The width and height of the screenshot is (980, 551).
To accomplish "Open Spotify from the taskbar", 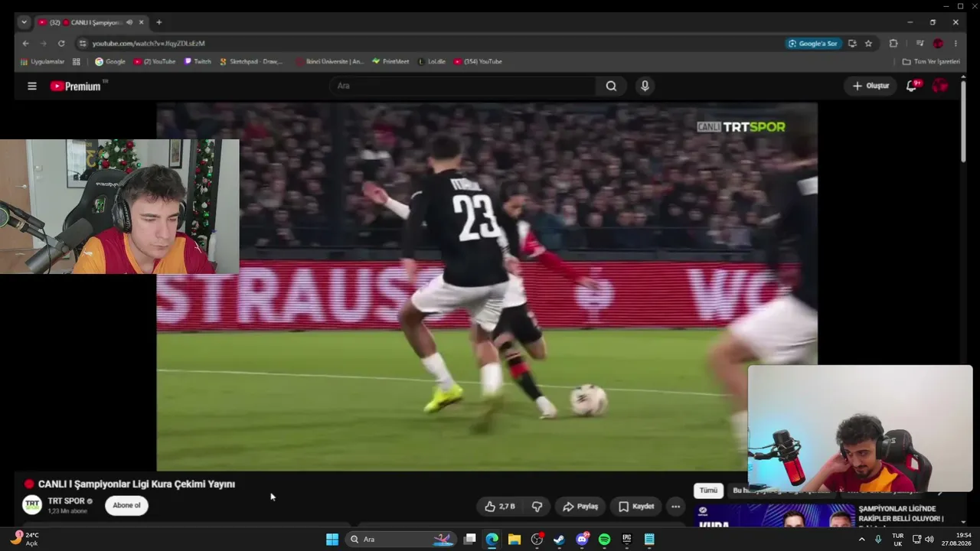I will click(604, 540).
